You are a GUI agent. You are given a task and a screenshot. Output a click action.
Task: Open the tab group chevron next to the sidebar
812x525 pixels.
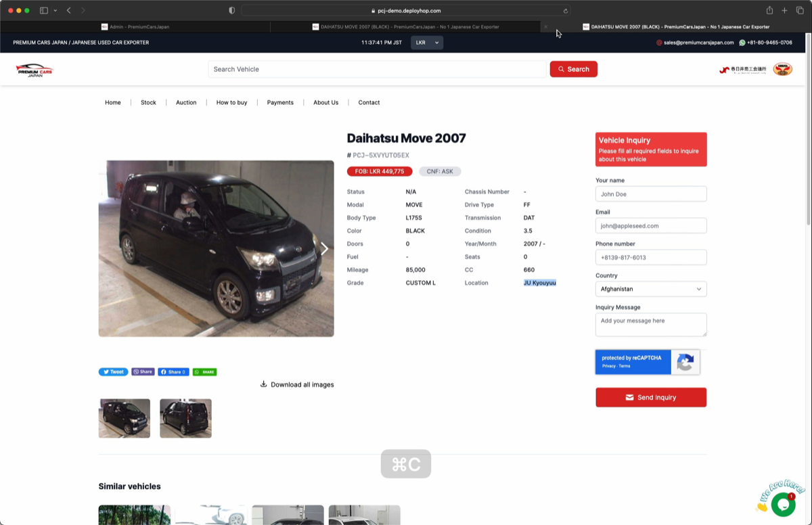[55, 11]
